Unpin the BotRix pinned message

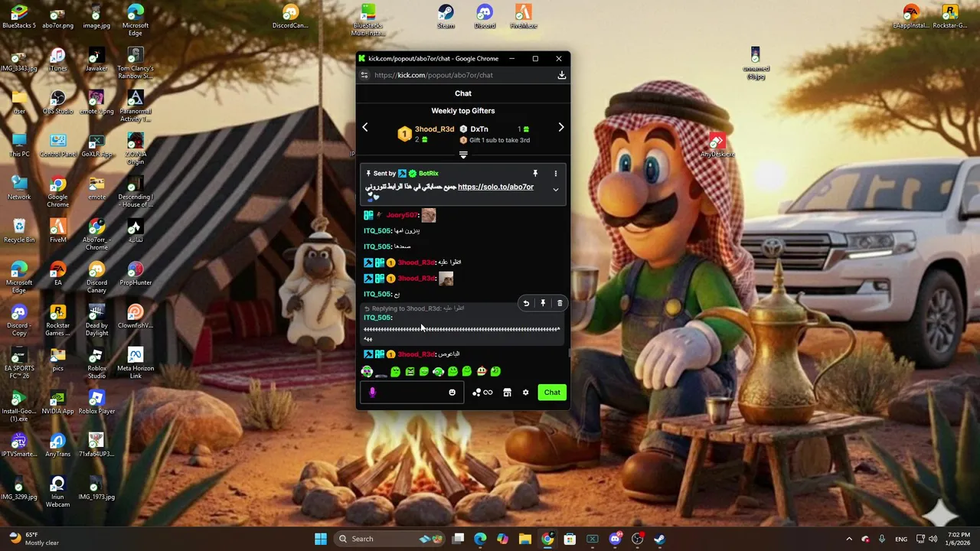point(535,174)
